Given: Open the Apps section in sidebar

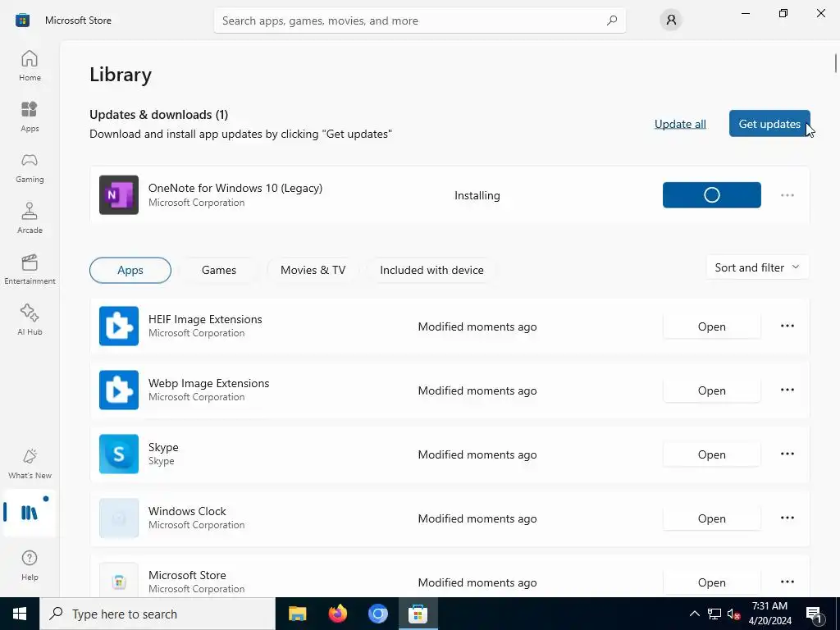Looking at the screenshot, I should tap(30, 116).
